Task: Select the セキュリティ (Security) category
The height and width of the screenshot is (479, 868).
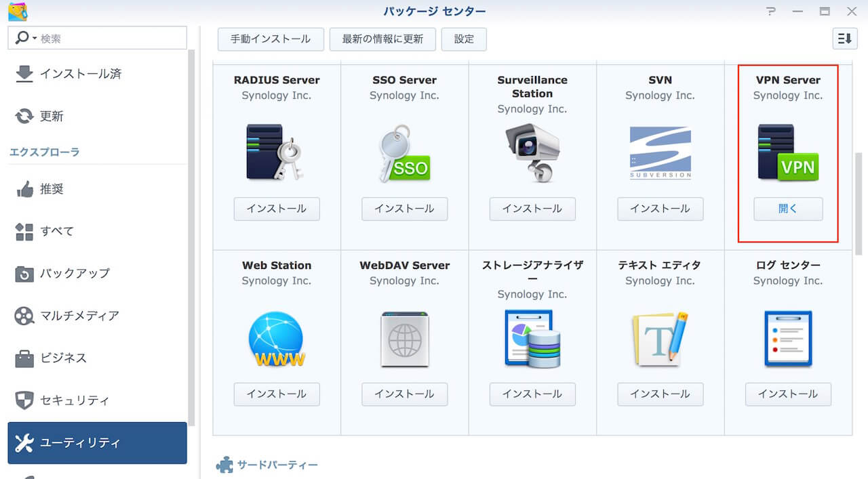Action: (x=97, y=400)
